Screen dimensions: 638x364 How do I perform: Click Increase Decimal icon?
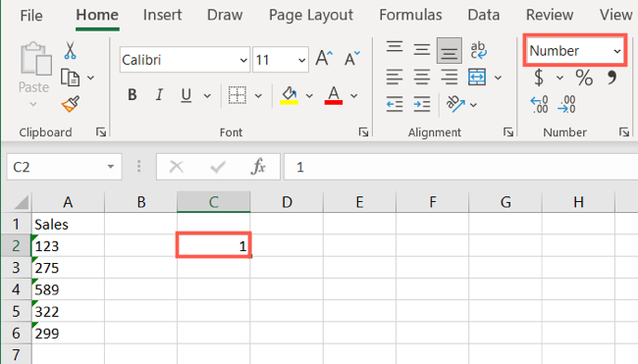pyautogui.click(x=540, y=105)
